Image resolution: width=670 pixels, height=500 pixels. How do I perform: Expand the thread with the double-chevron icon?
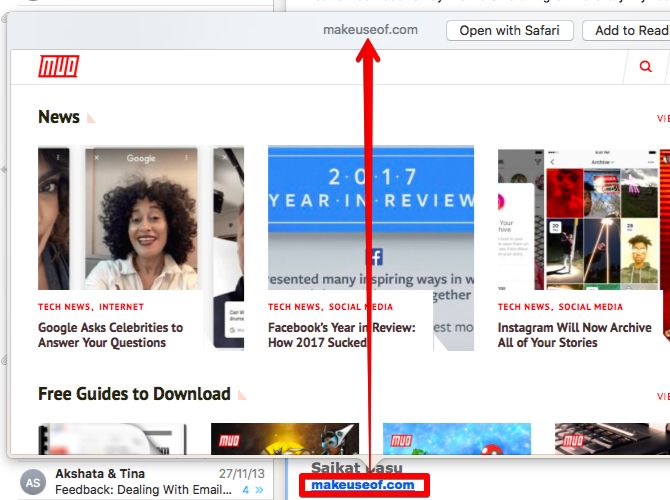tap(259, 490)
